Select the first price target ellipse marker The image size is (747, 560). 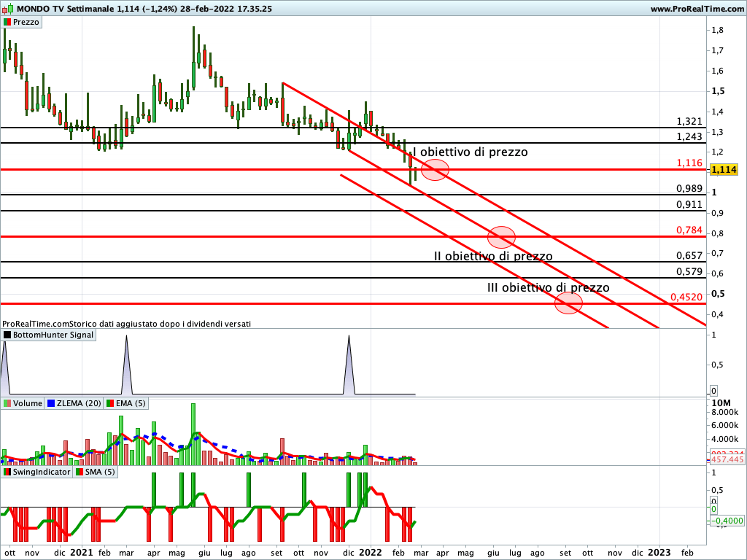coord(435,170)
